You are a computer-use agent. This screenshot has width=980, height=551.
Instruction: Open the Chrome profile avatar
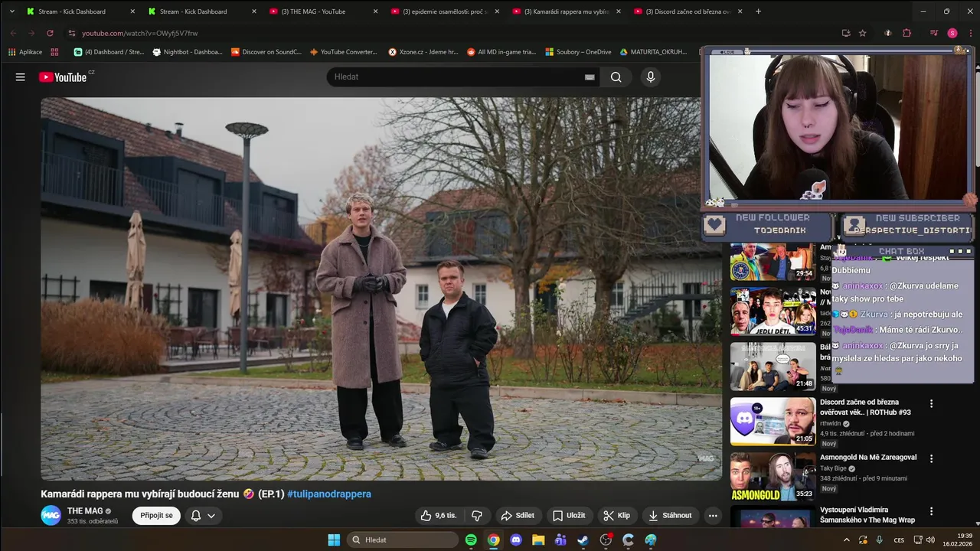click(x=952, y=33)
